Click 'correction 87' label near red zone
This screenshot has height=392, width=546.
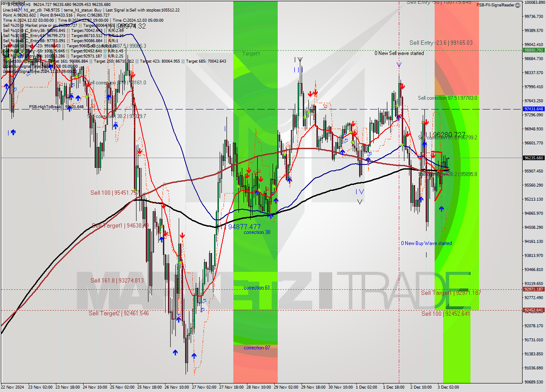[x=257, y=348]
